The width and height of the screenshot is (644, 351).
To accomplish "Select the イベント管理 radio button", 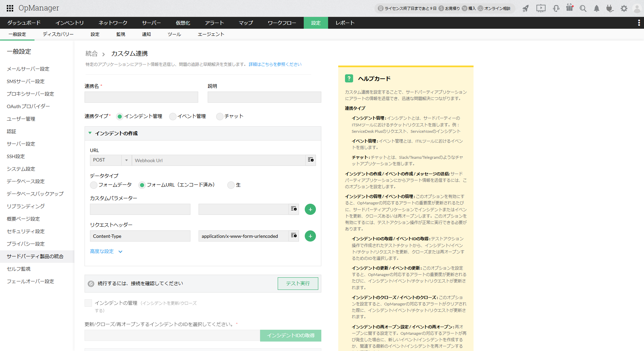I will pyautogui.click(x=173, y=117).
